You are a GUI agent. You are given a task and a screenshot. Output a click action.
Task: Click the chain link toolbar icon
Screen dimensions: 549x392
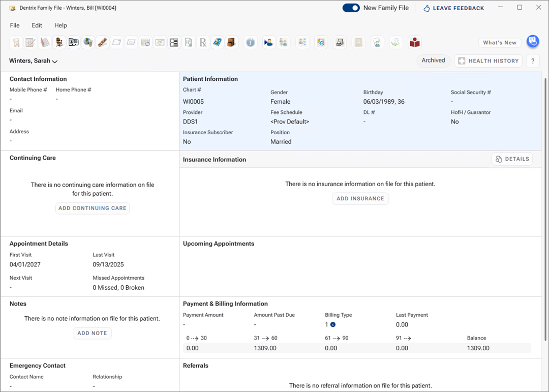[102, 43]
